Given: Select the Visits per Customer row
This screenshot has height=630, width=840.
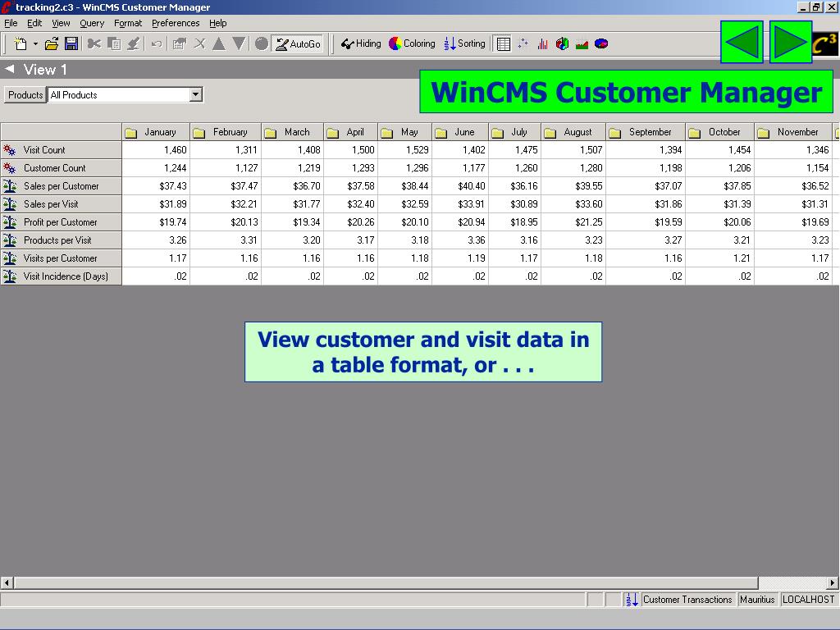Looking at the screenshot, I should 61,258.
